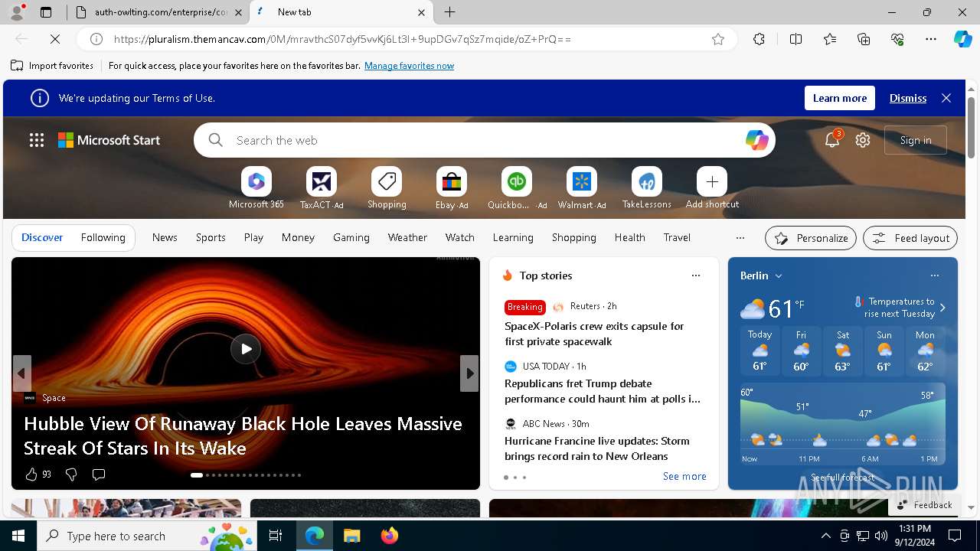This screenshot has height=551, width=980.
Task: Select Saturday forecast in weather card
Action: tap(842, 350)
